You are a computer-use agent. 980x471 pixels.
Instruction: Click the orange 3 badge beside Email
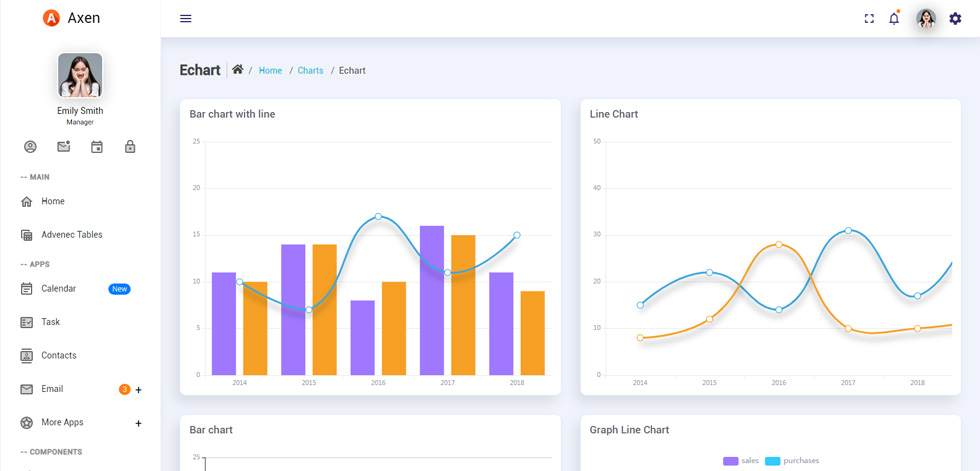(x=124, y=390)
